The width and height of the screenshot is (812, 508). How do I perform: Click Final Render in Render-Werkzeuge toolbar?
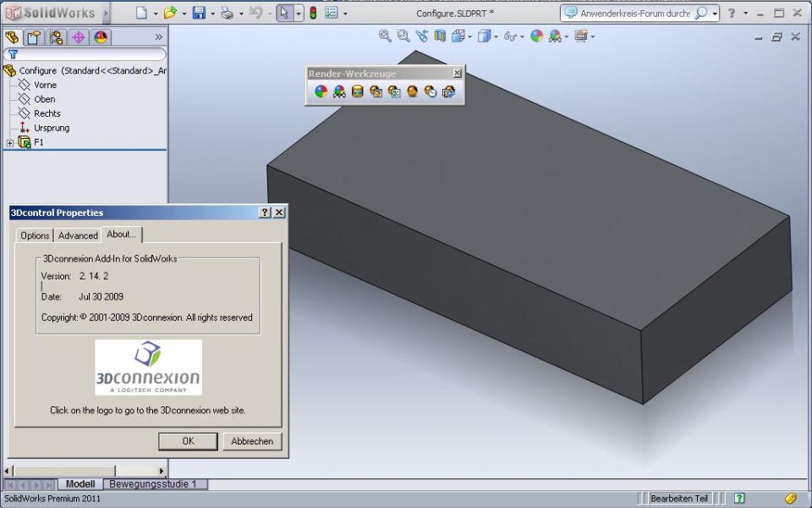(412, 91)
